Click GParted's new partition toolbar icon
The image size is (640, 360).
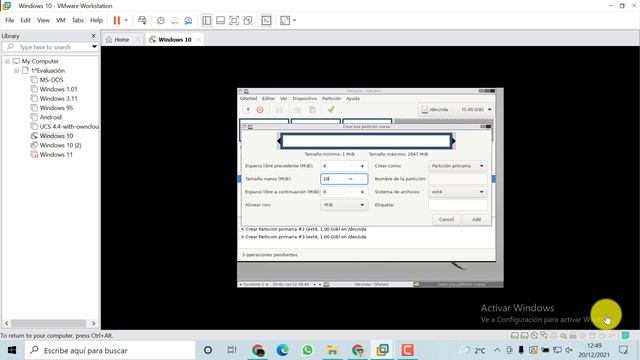click(247, 110)
